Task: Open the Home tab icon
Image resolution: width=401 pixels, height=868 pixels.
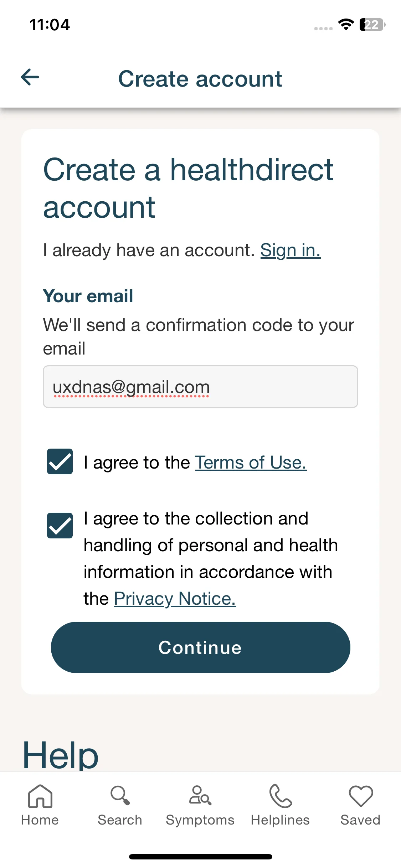Action: (x=40, y=796)
